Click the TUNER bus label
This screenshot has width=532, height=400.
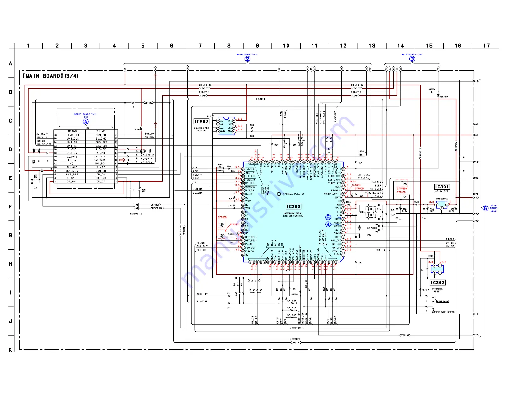261,99
